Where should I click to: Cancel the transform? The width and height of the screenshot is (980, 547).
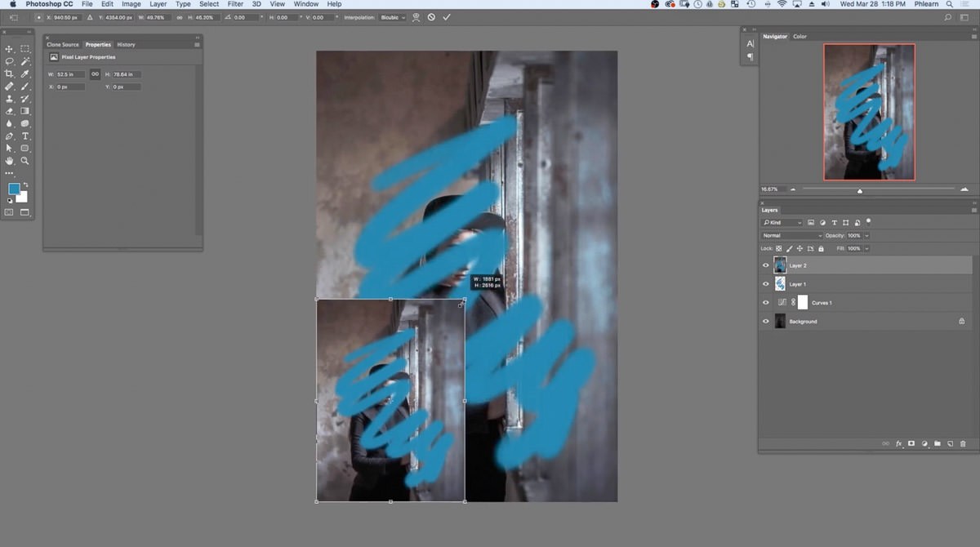point(431,17)
